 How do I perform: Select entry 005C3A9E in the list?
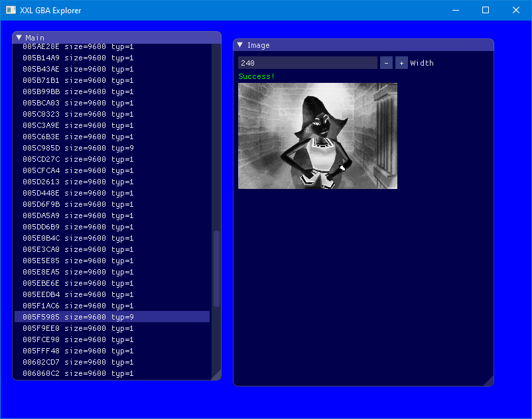coord(112,125)
